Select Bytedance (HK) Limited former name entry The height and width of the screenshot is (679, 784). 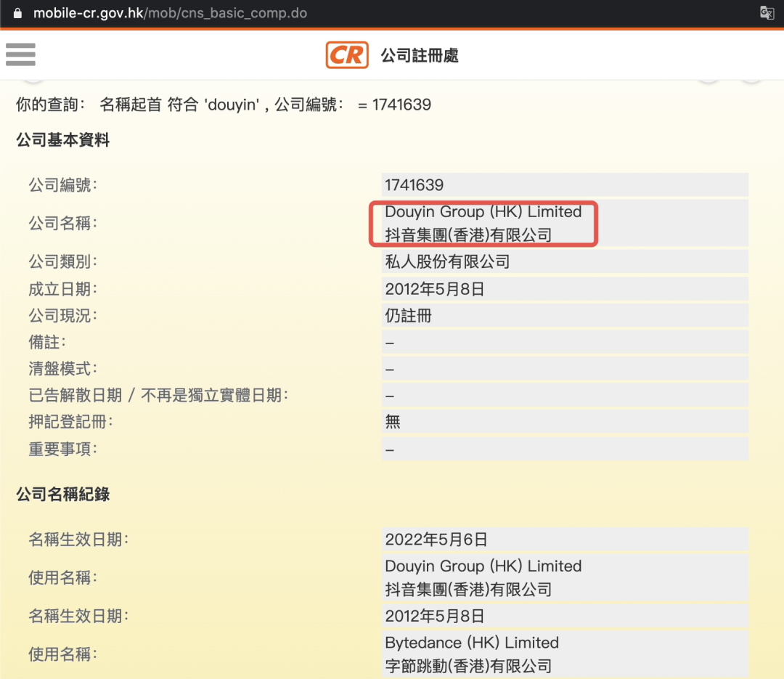(x=470, y=642)
